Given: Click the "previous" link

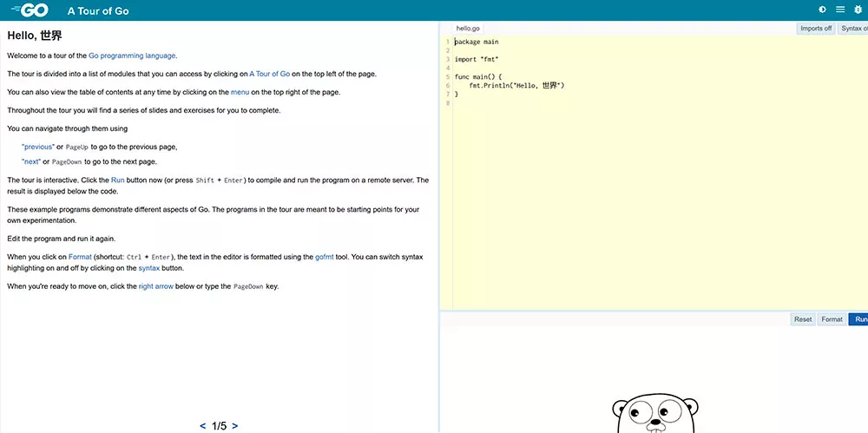Looking at the screenshot, I should [38, 147].
